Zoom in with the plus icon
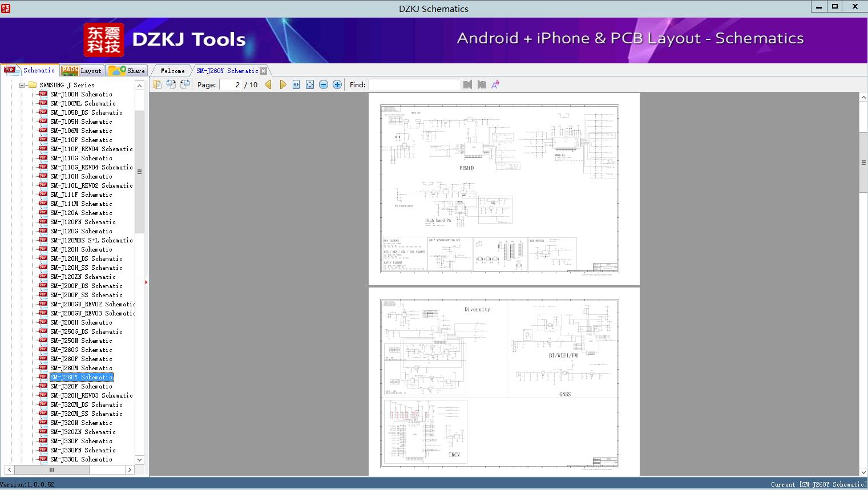 pyautogui.click(x=337, y=84)
